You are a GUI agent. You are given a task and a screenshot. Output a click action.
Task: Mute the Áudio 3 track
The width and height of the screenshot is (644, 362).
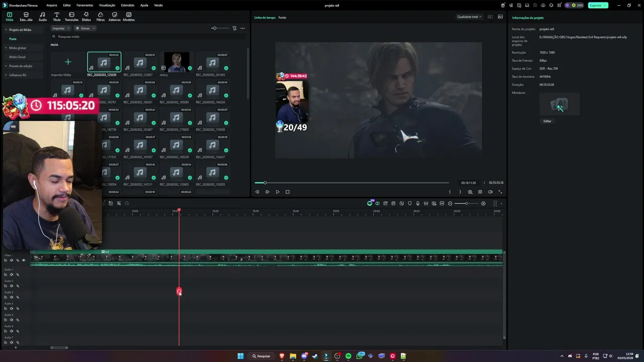coord(12,297)
